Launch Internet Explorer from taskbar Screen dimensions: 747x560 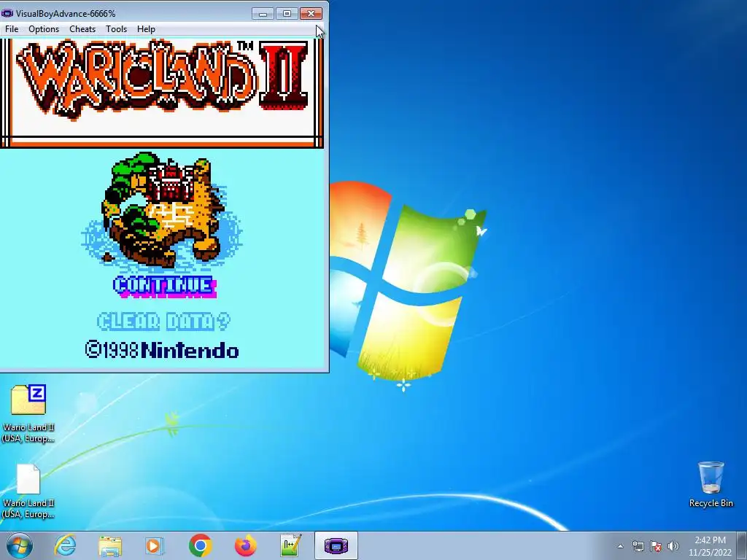click(x=65, y=545)
